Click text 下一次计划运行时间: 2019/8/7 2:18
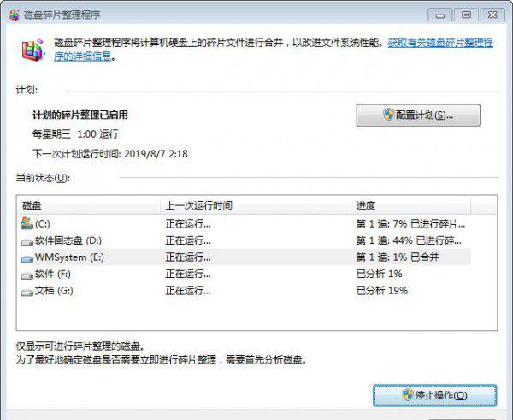513x420 pixels. pos(110,153)
